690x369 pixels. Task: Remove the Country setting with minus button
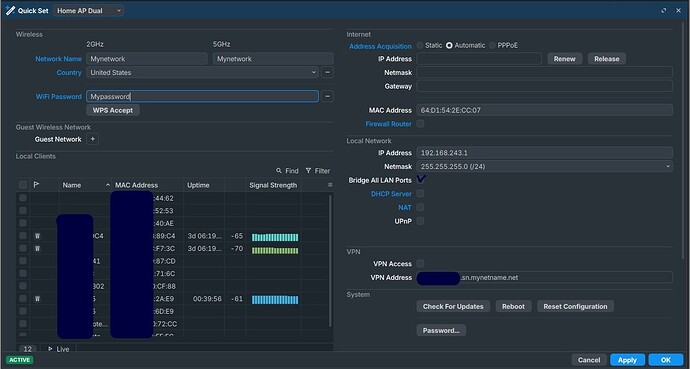[327, 73]
